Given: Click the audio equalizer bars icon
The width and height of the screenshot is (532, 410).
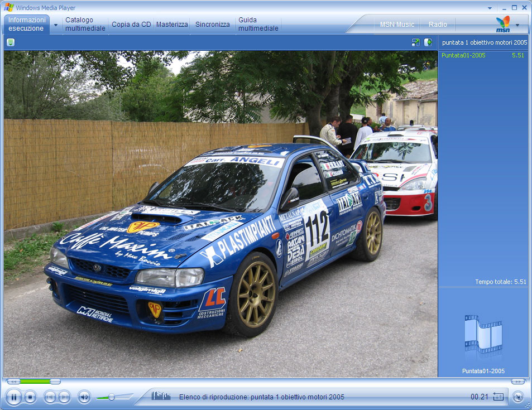Looking at the screenshot, I should 161,396.
